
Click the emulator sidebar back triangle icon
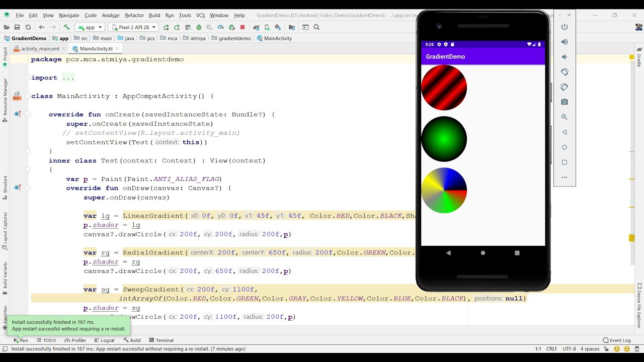point(565,132)
